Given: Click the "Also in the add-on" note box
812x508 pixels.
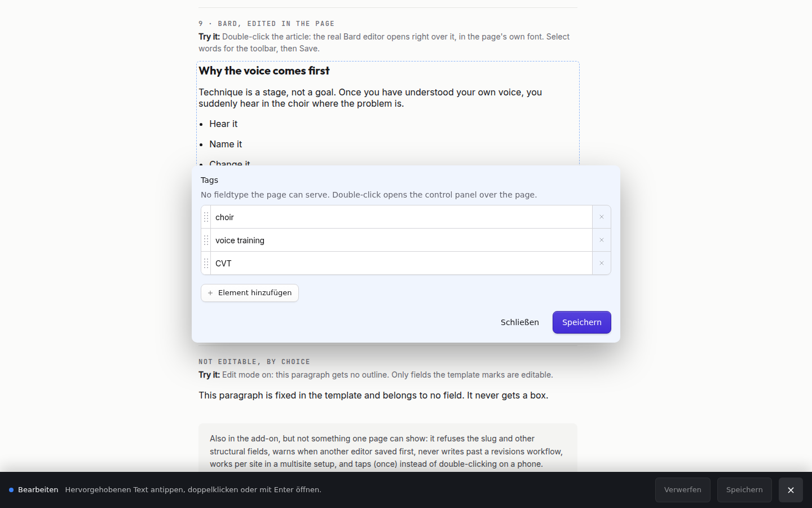Looking at the screenshot, I should (388, 448).
